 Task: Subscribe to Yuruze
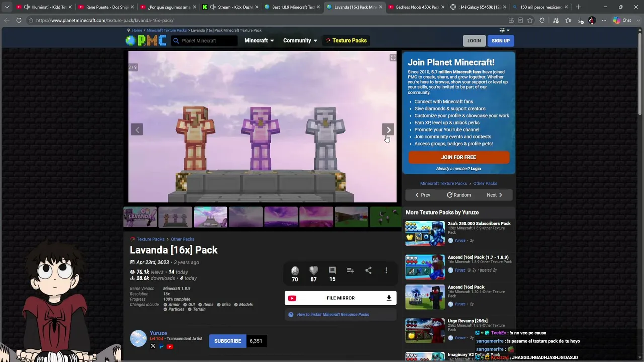point(227,341)
